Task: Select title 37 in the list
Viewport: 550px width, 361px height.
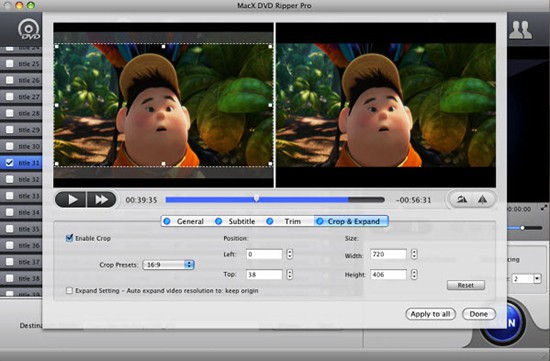Action: pos(21,262)
